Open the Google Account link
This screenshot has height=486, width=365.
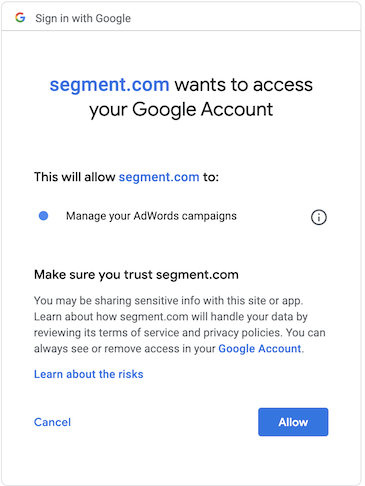coord(260,349)
